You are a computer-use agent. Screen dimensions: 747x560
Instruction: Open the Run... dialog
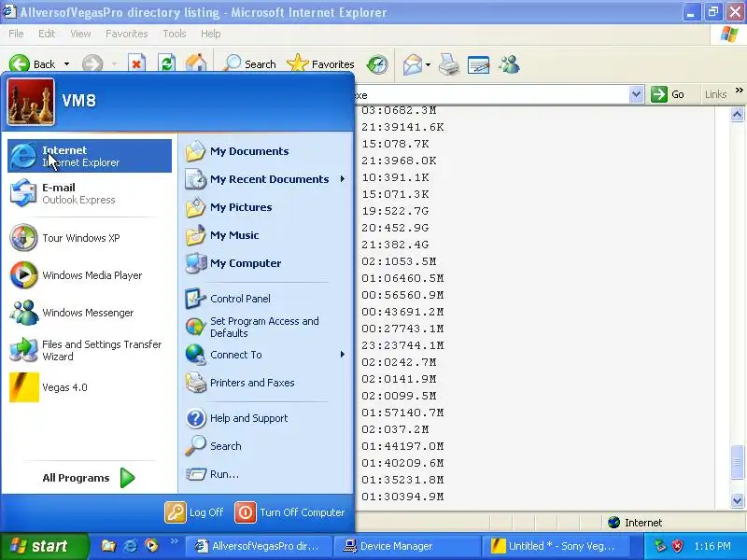point(265,474)
